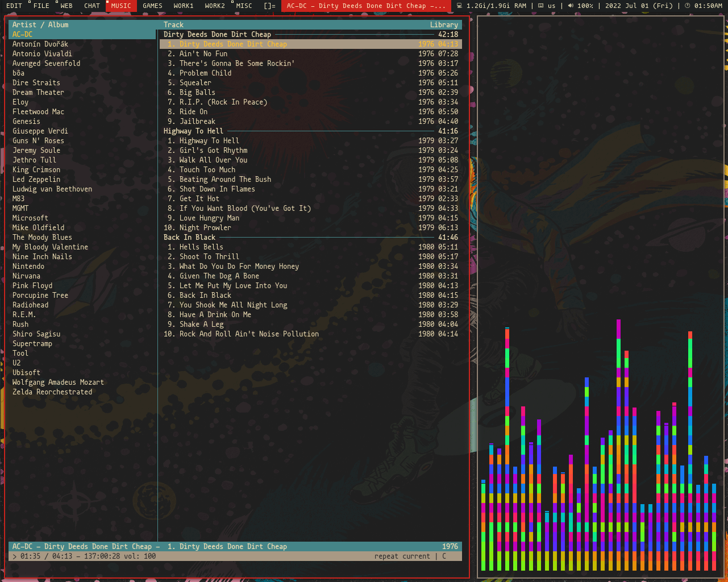728x582 pixels.
Task: Select artist Antonio Vivaldi
Action: pos(82,54)
